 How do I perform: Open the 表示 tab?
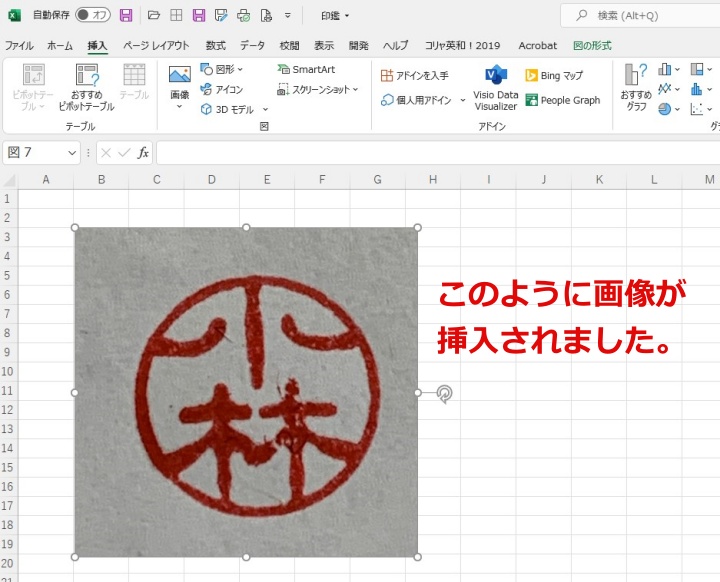(x=324, y=45)
